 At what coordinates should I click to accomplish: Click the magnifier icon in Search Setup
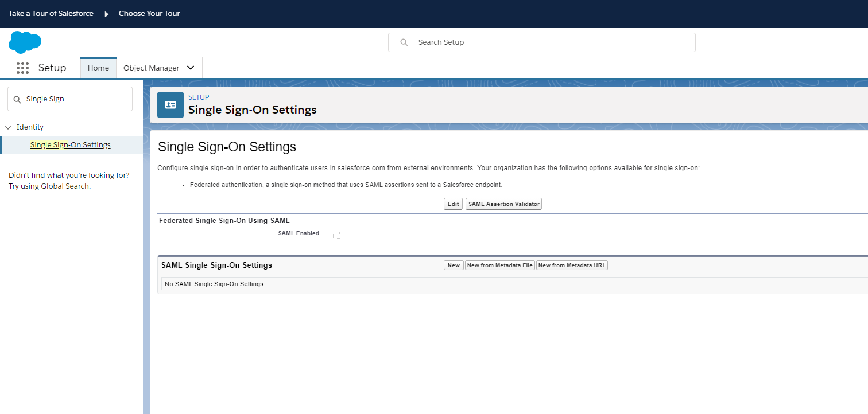click(x=404, y=42)
